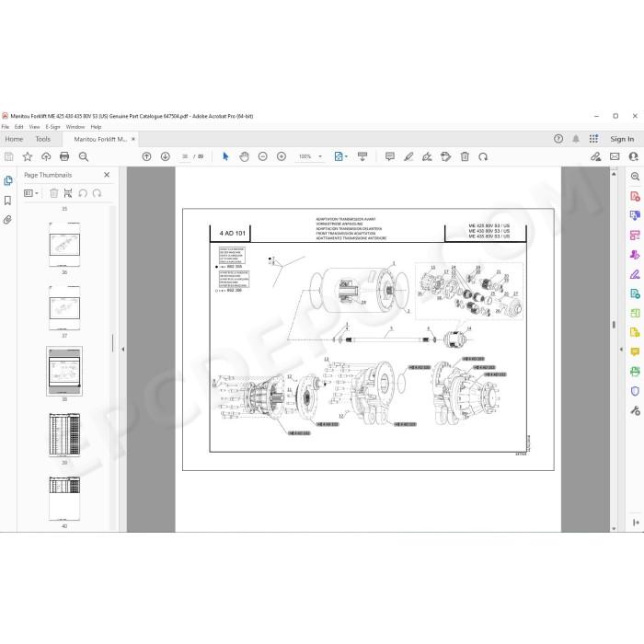
Task: Open notifications bell icon
Action: pos(576,139)
